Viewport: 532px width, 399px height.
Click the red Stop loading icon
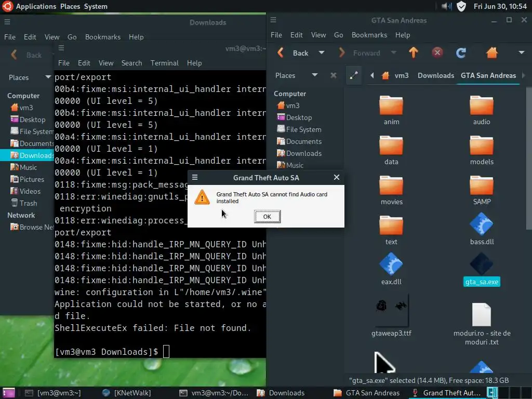(x=437, y=52)
